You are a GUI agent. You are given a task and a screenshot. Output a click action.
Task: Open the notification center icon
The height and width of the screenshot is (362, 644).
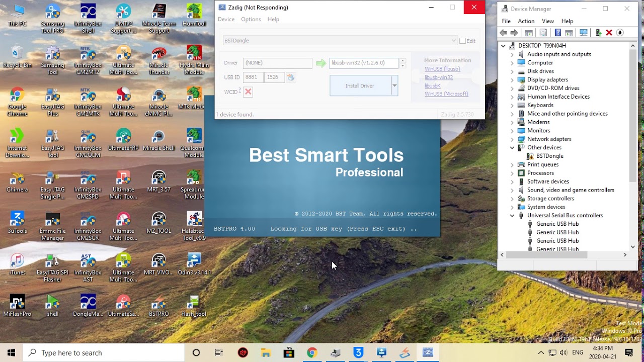(x=629, y=353)
